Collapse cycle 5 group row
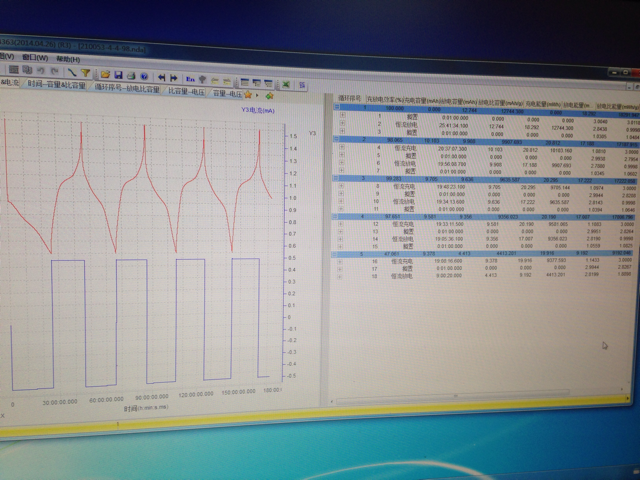Viewport: 640px width, 480px height. pyautogui.click(x=335, y=254)
